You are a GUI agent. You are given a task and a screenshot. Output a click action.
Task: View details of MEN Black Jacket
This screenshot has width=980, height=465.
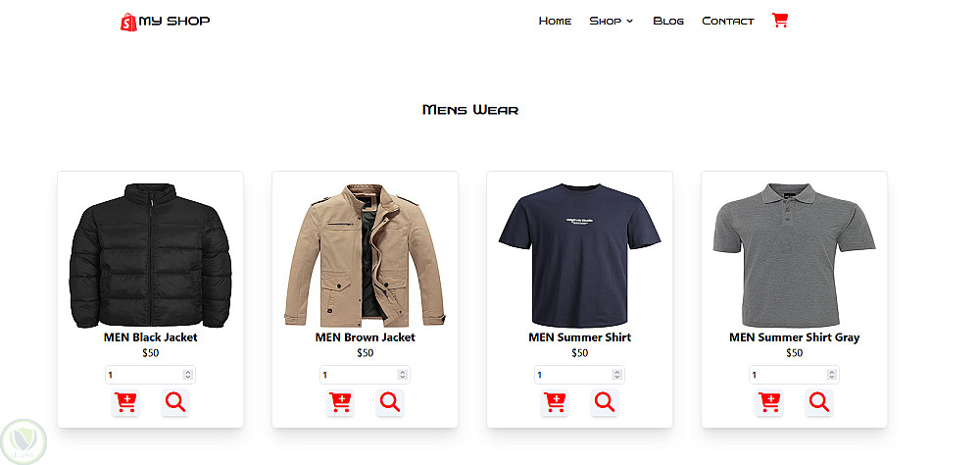175,402
